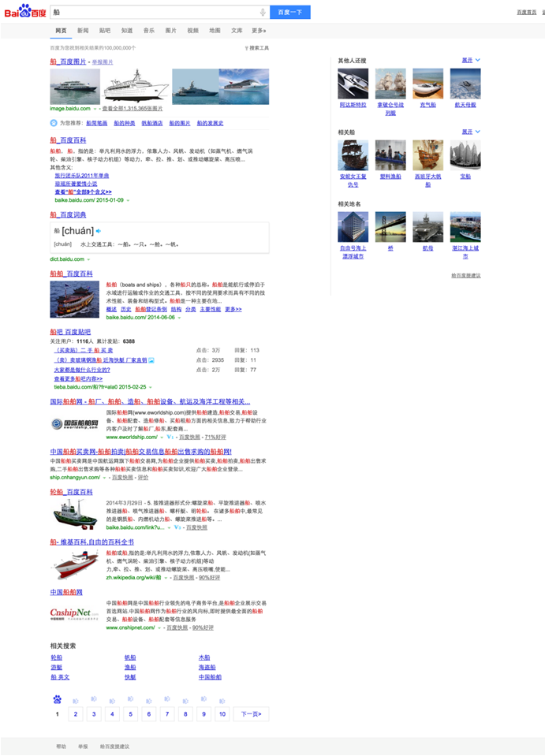545x756 pixels.
Task: Go to results page 2
Action: coord(76,714)
